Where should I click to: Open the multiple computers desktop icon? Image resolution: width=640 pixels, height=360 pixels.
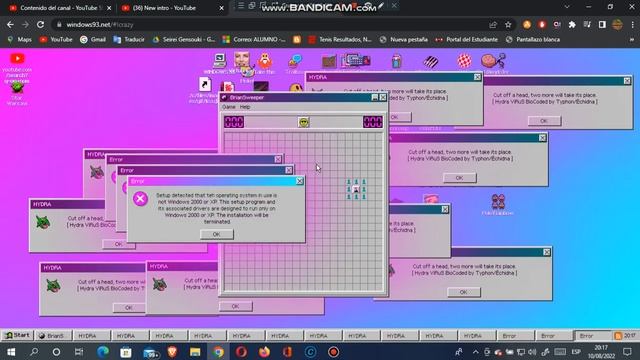pos(356,61)
